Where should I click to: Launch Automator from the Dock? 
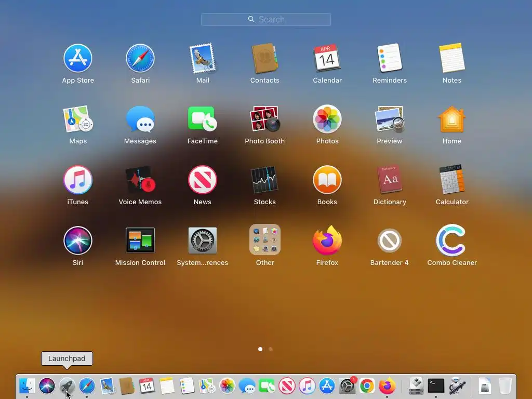(456, 386)
